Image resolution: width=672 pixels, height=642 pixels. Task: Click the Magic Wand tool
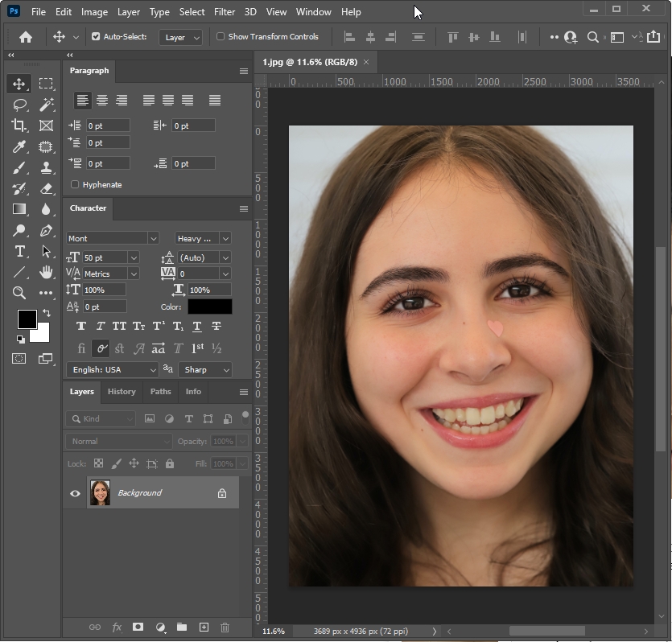pyautogui.click(x=47, y=105)
